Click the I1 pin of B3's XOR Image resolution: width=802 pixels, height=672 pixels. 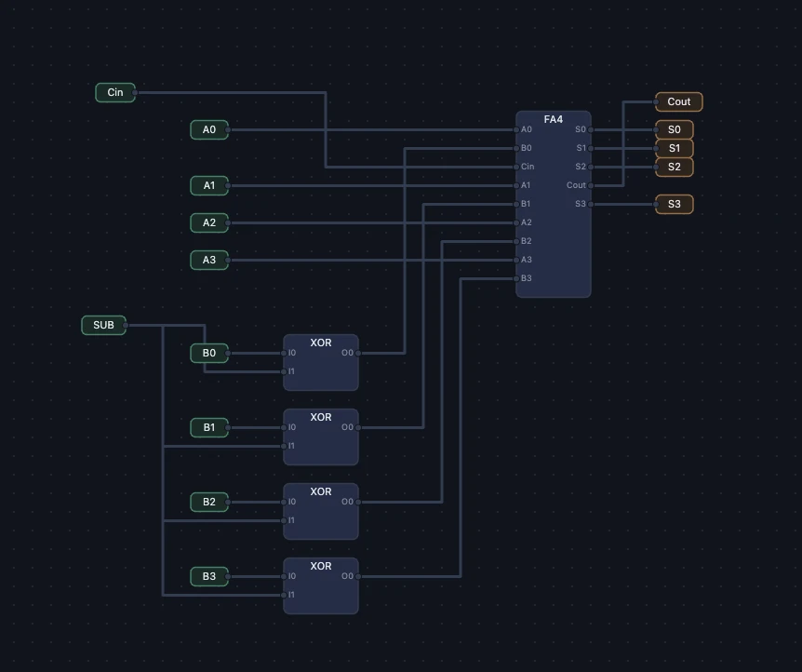[284, 596]
